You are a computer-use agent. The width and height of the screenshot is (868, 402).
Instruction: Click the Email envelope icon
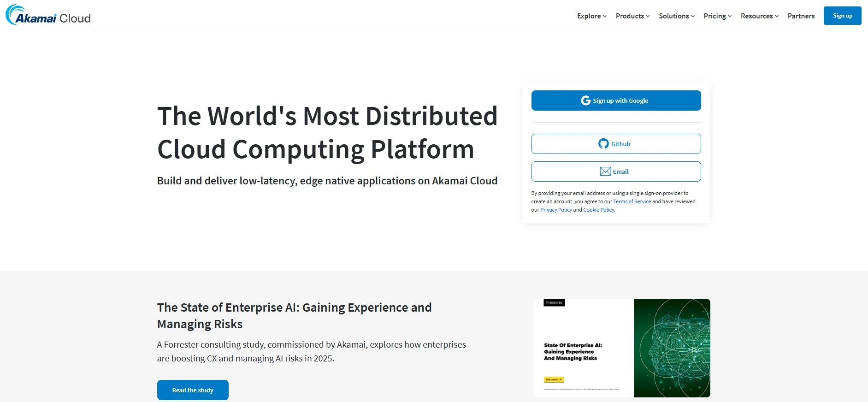pyautogui.click(x=605, y=171)
